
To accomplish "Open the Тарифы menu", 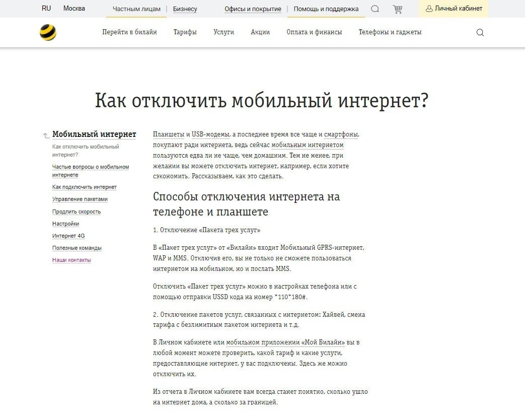I will (186, 32).
